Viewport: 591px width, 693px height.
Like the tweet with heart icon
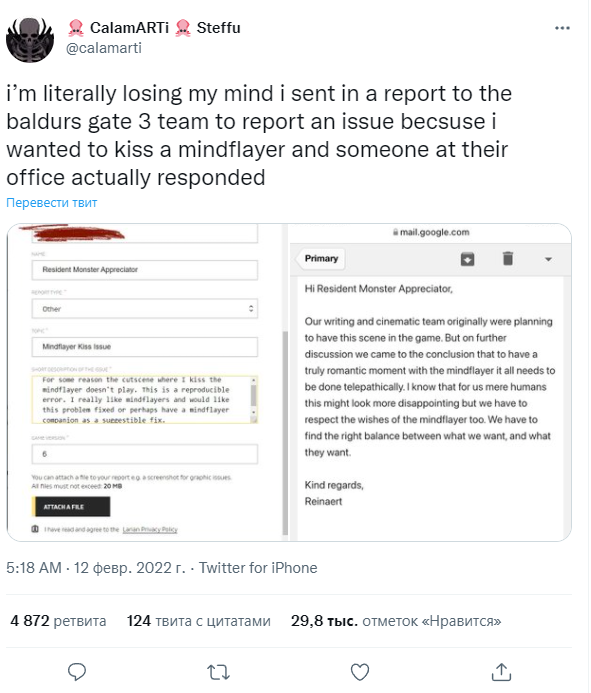(x=359, y=672)
